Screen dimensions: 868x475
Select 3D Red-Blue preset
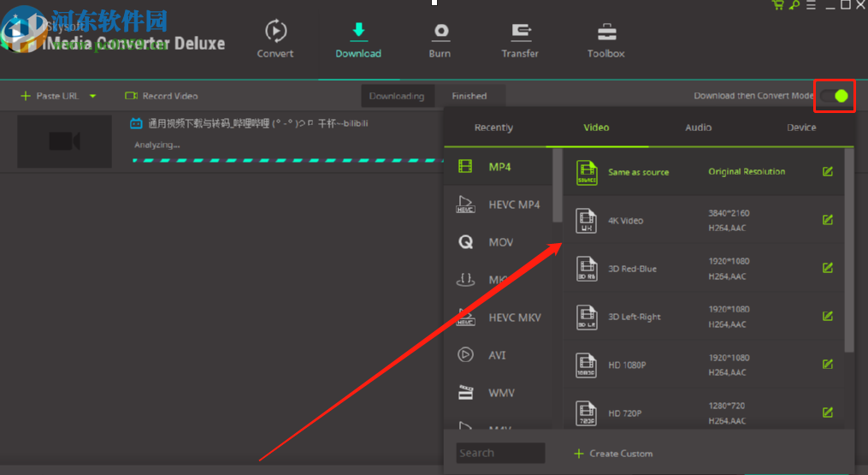704,268
